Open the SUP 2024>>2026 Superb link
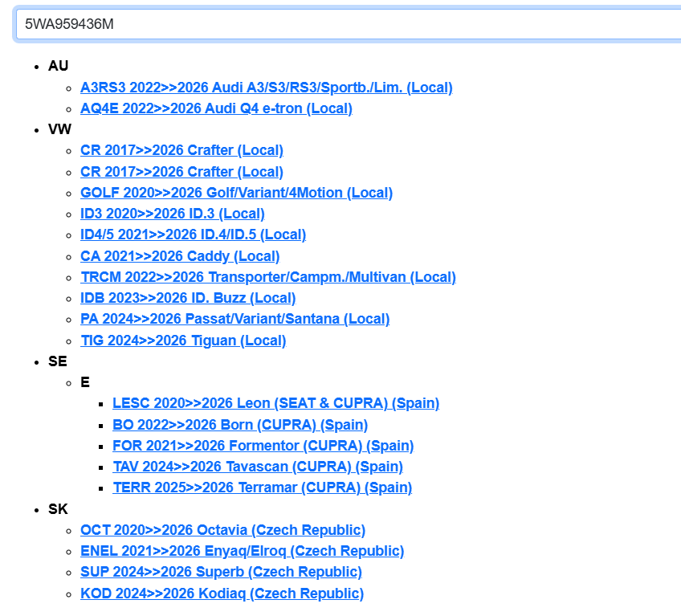Viewport: 681px width, 616px height. 221,572
